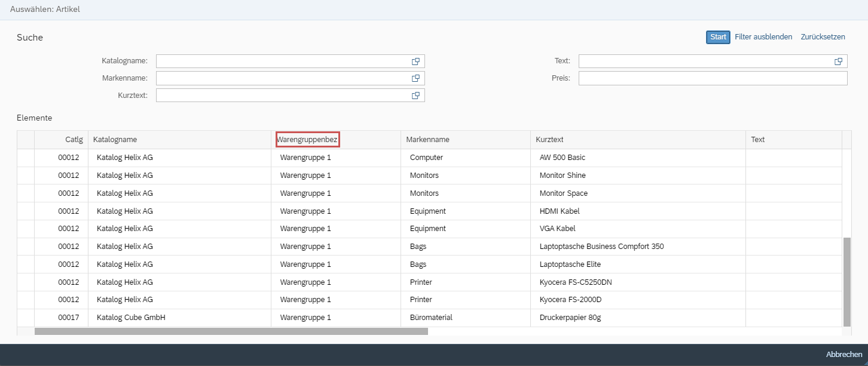Reset search filters with Zurücksetzen
The image size is (868, 366).
point(823,37)
